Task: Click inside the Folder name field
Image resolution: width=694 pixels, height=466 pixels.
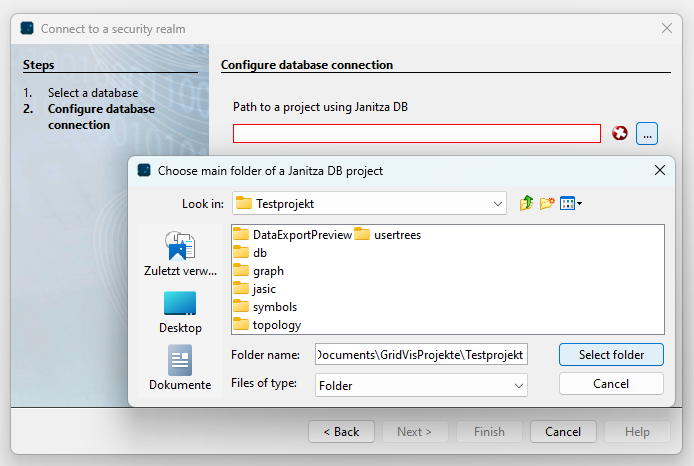Action: click(x=420, y=355)
